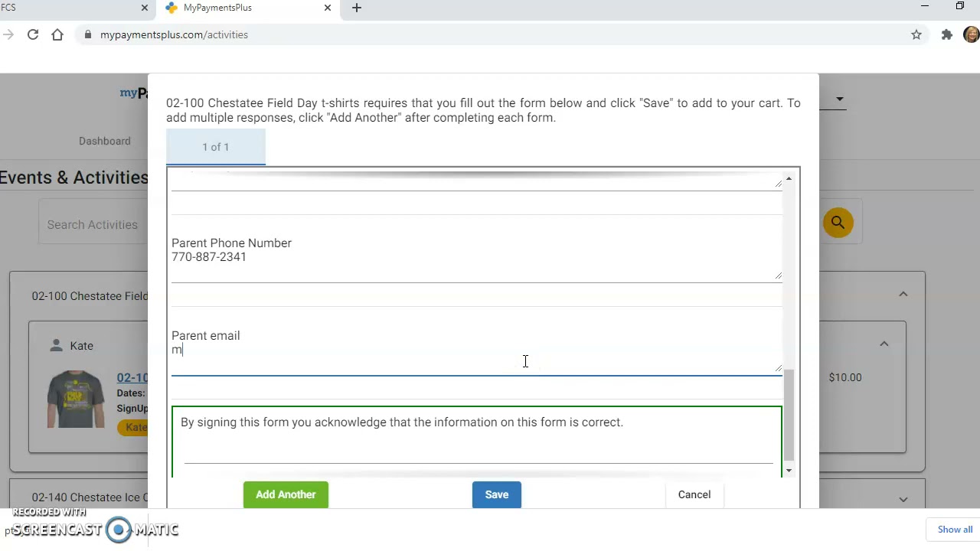Viewport: 980px width, 551px height.
Task: Collapse the Kate student panel chevron
Action: coord(884,344)
